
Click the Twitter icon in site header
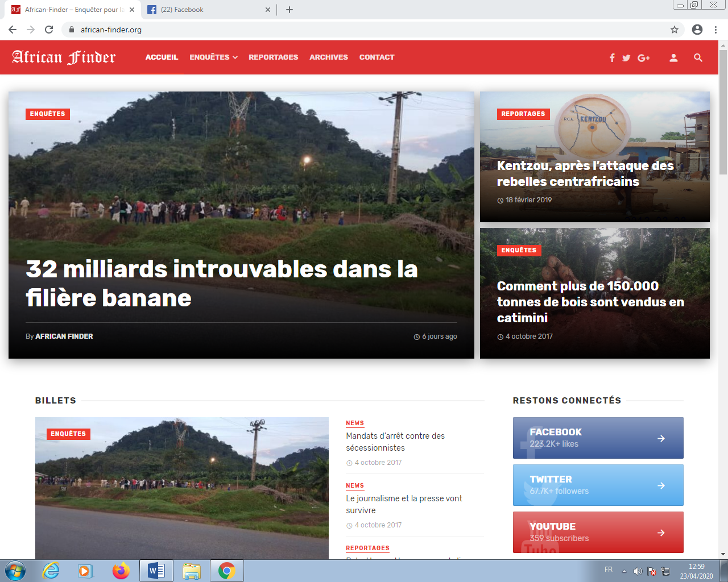coord(626,57)
